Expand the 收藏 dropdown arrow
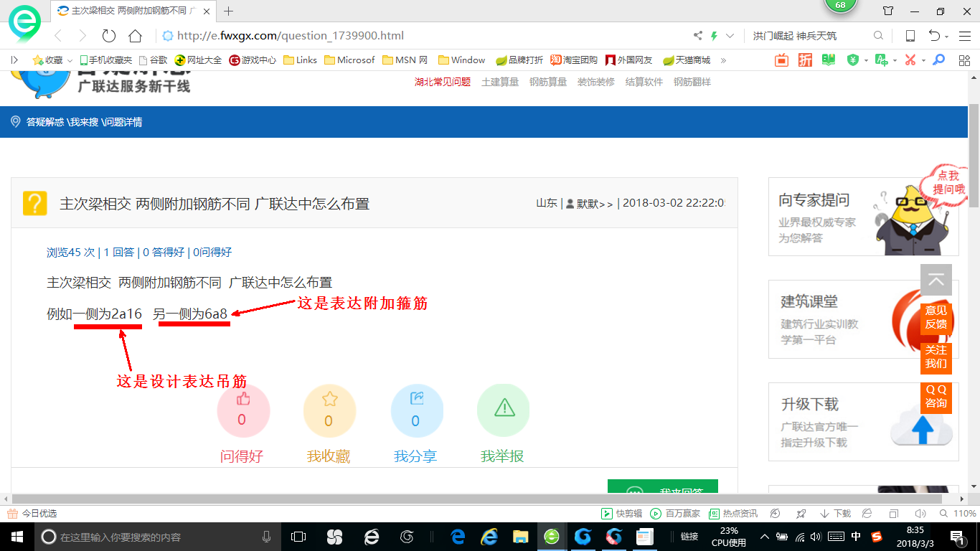The image size is (980, 551). (x=69, y=60)
